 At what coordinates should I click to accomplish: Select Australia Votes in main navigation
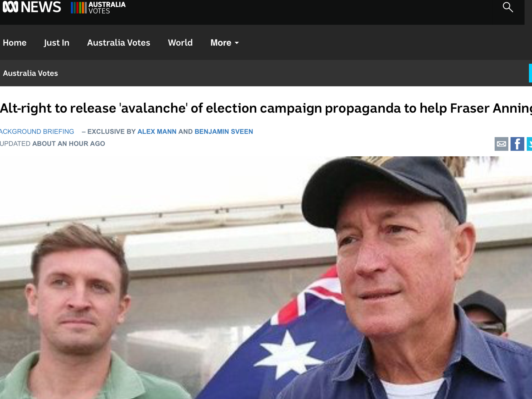coord(118,43)
